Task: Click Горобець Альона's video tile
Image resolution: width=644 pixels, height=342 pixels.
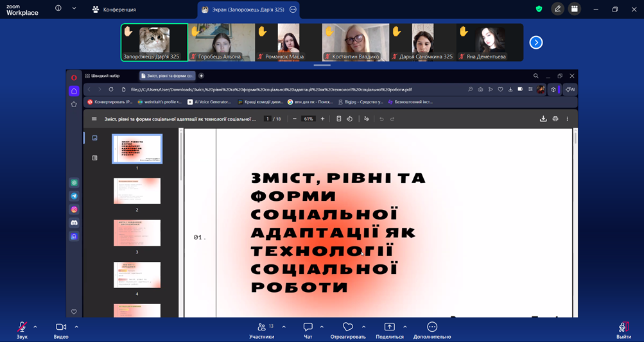Action: (221, 42)
